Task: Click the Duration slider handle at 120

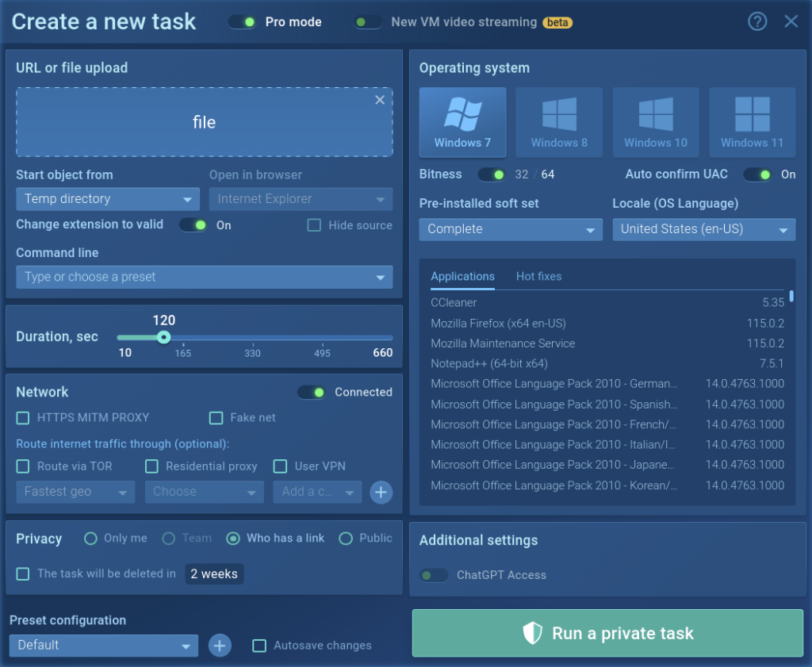Action: (x=163, y=337)
